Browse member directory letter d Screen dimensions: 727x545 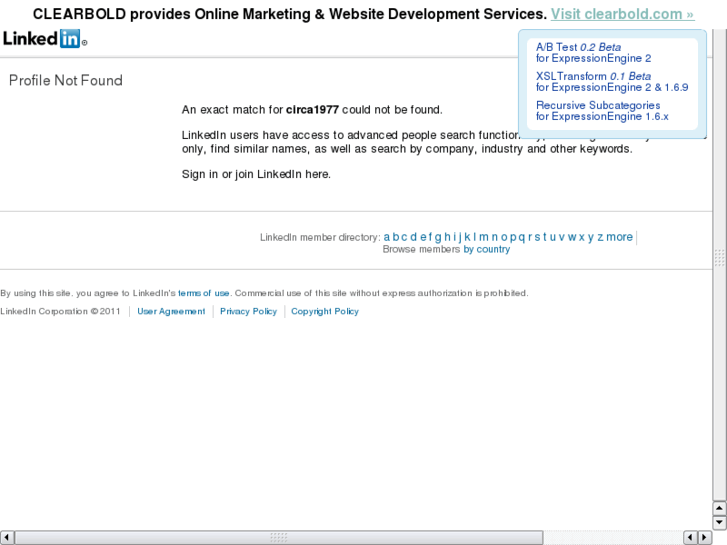click(413, 237)
